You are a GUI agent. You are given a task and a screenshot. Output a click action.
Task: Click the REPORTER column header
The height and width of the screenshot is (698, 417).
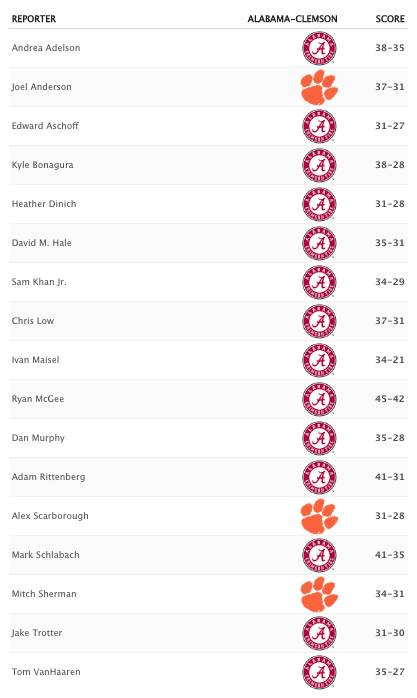(x=34, y=19)
